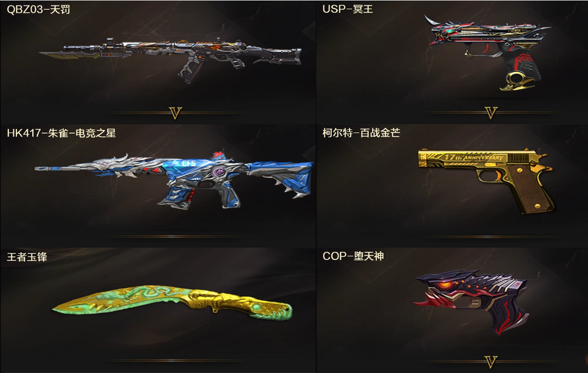Screen dimensions: 588x373
Task: Select the HK417-朱雀-电竞之星 rifle image
Action: tap(174, 181)
